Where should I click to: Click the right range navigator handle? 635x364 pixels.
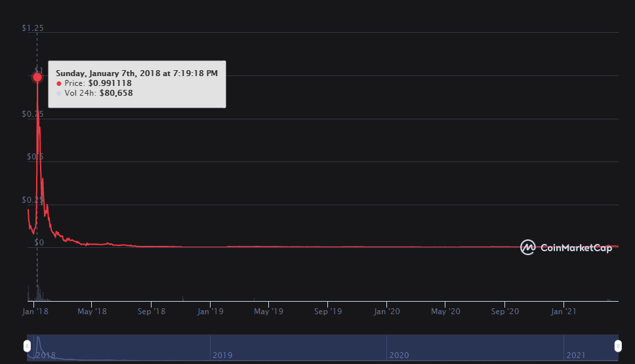(618, 346)
